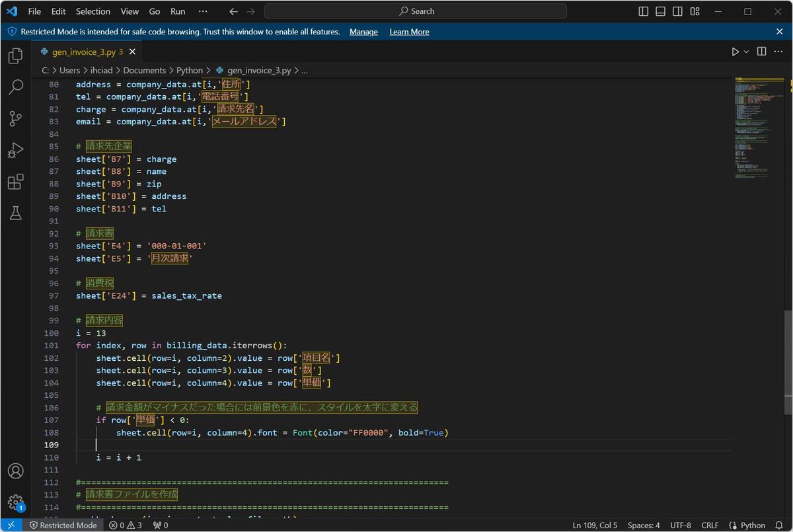
Task: Expand the overflow menu ellipsis in menu bar
Action: pos(203,11)
